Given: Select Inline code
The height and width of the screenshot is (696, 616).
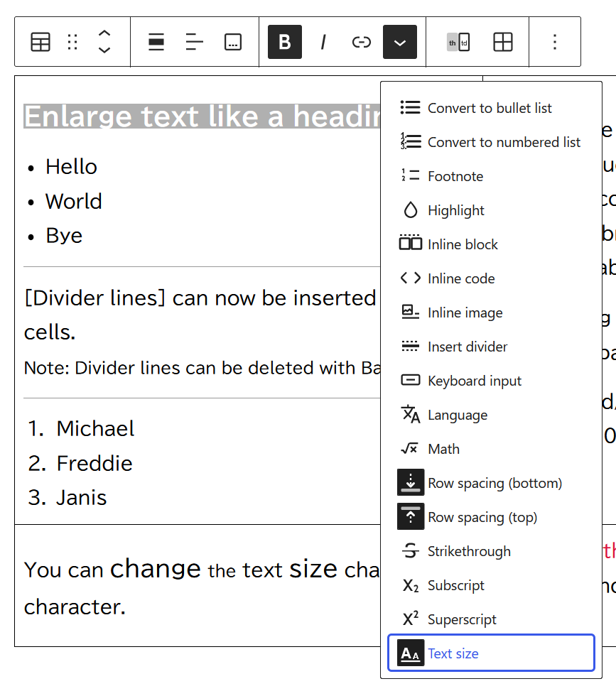Looking at the screenshot, I should pyautogui.click(x=491, y=278).
